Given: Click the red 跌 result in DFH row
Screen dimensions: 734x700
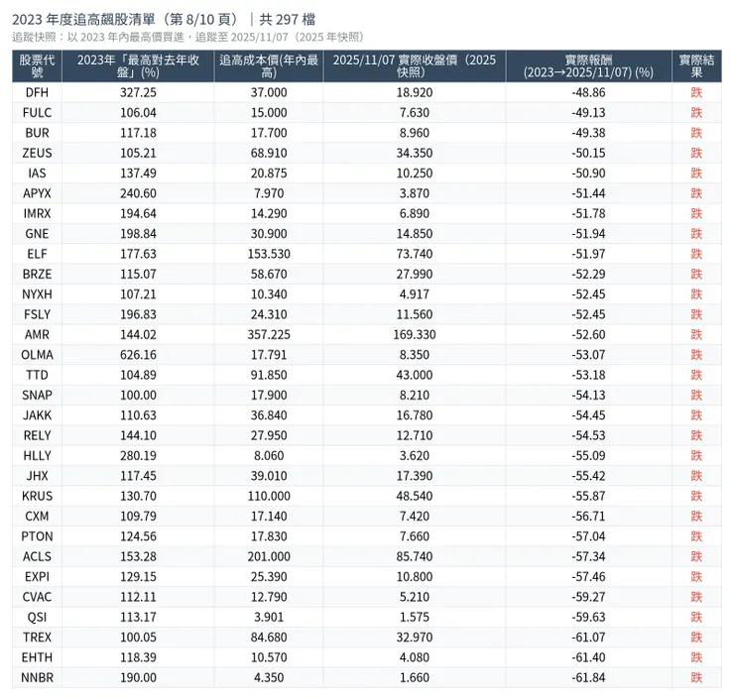Looking at the screenshot, I should click(696, 92).
